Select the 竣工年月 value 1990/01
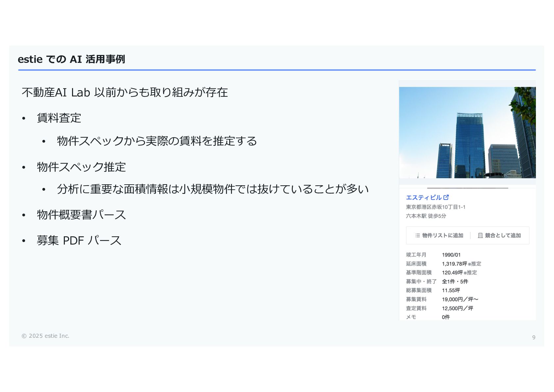Image resolution: width=554 pixels, height=392 pixels. pyautogui.click(x=451, y=255)
